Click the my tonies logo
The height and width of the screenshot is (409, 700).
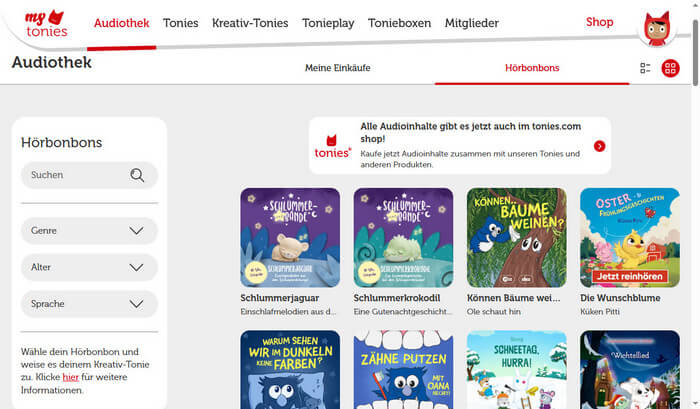tap(46, 24)
